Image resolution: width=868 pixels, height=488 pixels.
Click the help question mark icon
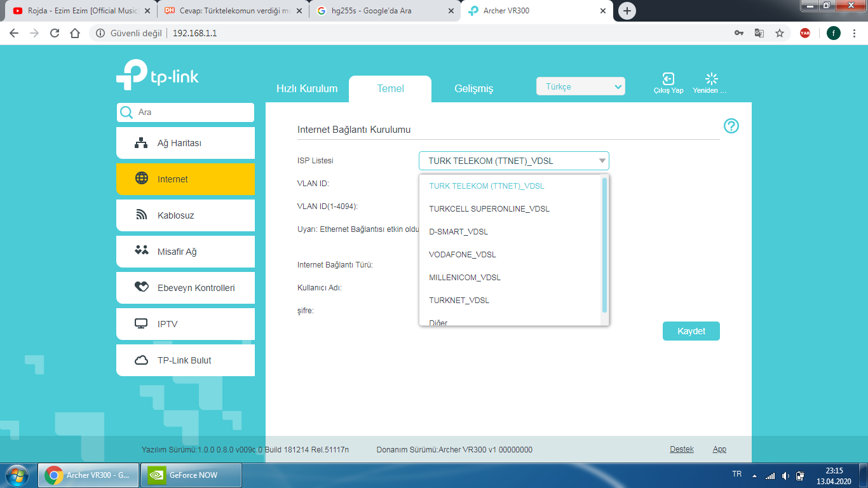731,126
